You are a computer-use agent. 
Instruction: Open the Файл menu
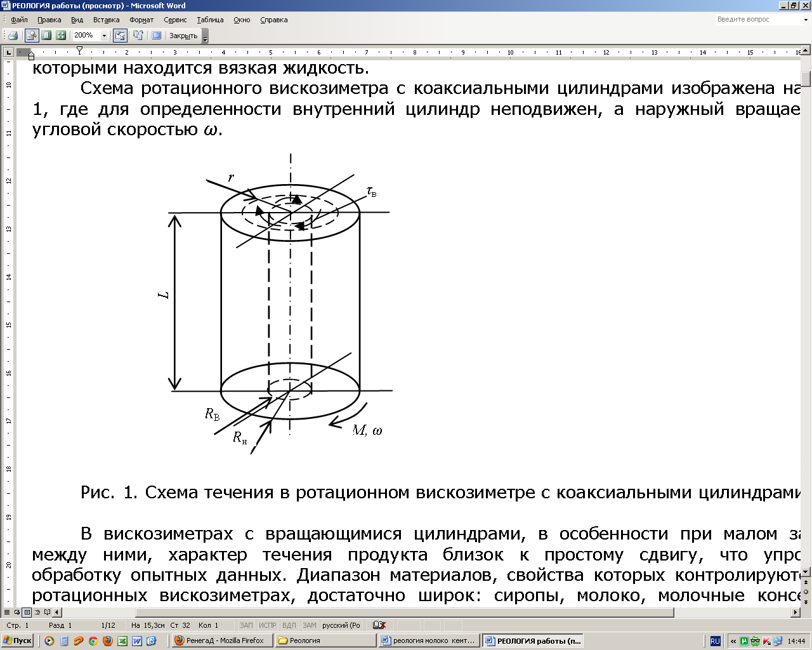point(19,20)
